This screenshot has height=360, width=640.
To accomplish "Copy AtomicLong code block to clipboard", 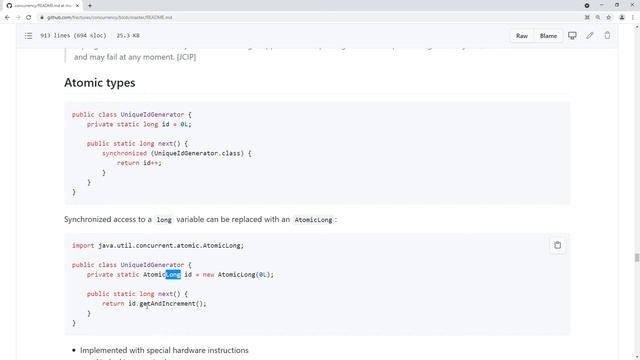I will pyautogui.click(x=558, y=245).
